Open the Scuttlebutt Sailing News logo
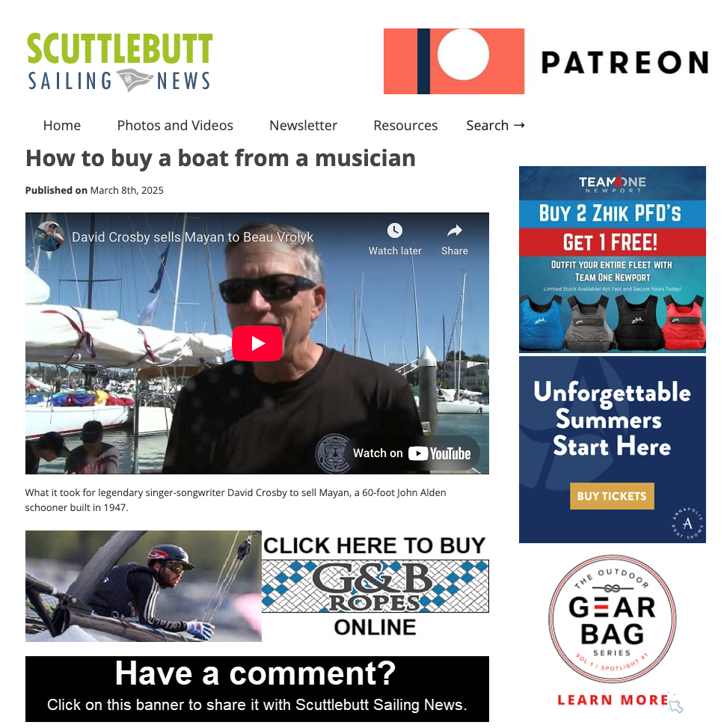 pyautogui.click(x=119, y=62)
